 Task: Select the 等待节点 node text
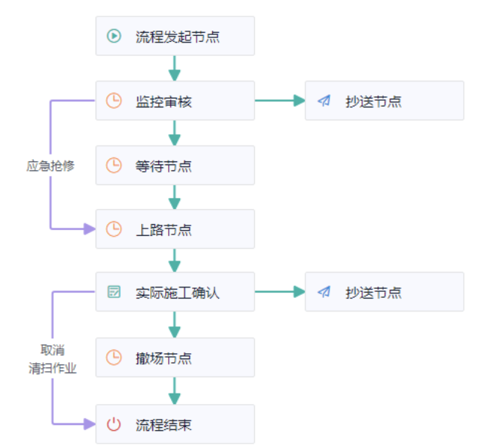pyautogui.click(x=164, y=165)
